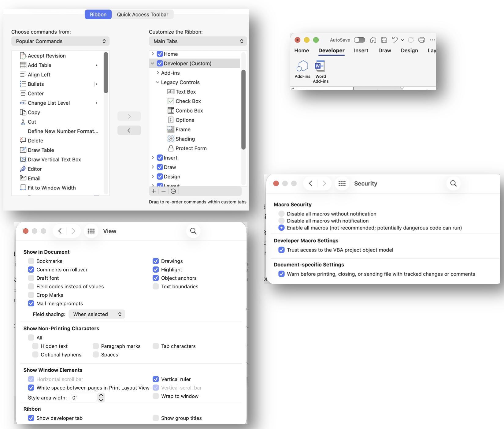This screenshot has width=504, height=429.
Task: Click the search magnifier in Security preferences
Action: click(454, 183)
